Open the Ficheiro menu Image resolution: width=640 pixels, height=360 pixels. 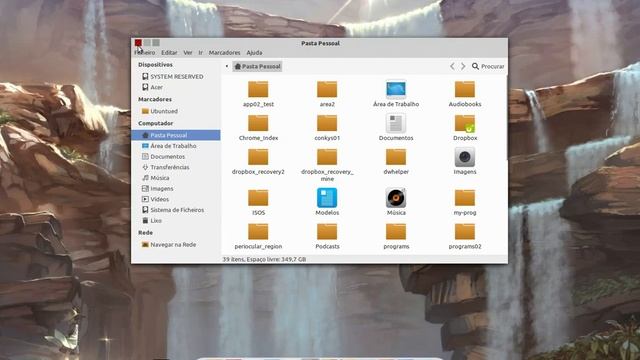pyautogui.click(x=145, y=53)
